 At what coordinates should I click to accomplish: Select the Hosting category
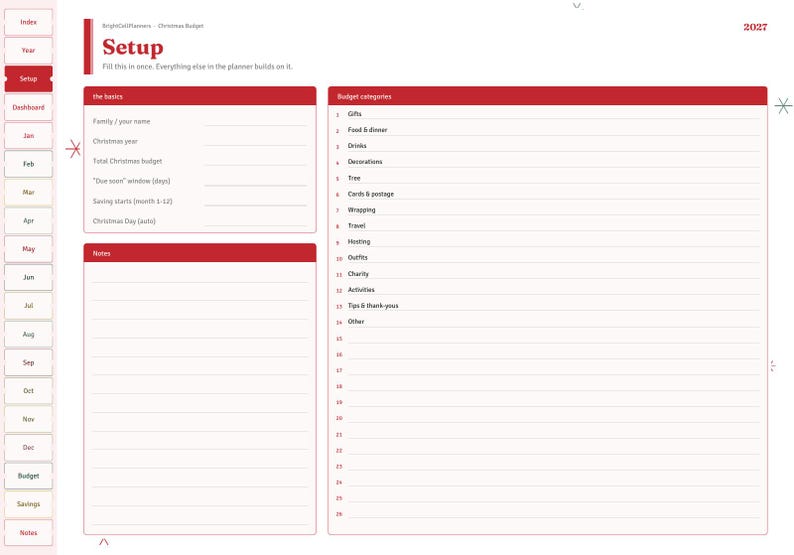click(548, 242)
